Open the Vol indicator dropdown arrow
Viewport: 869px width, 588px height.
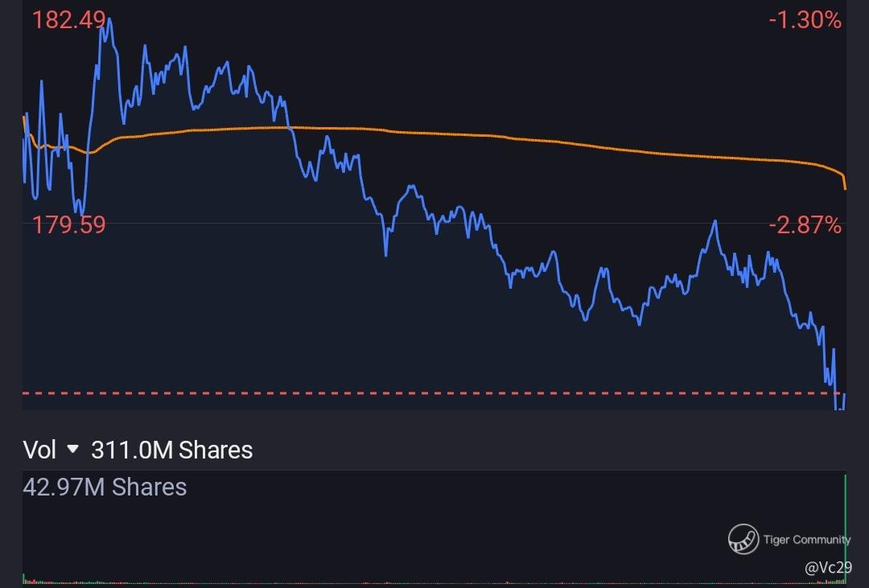point(73,450)
